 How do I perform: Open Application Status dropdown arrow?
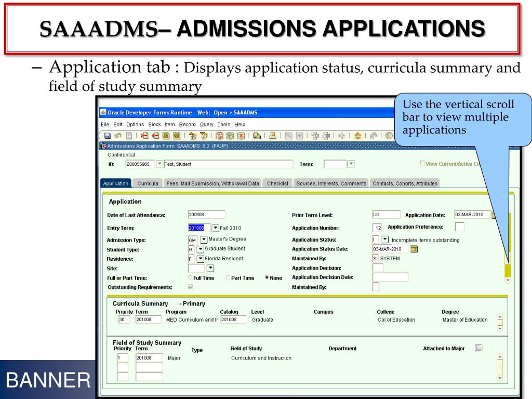tap(385, 240)
